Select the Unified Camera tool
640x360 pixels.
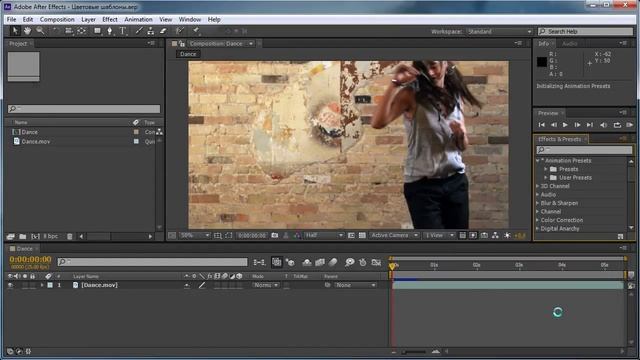coord(68,31)
